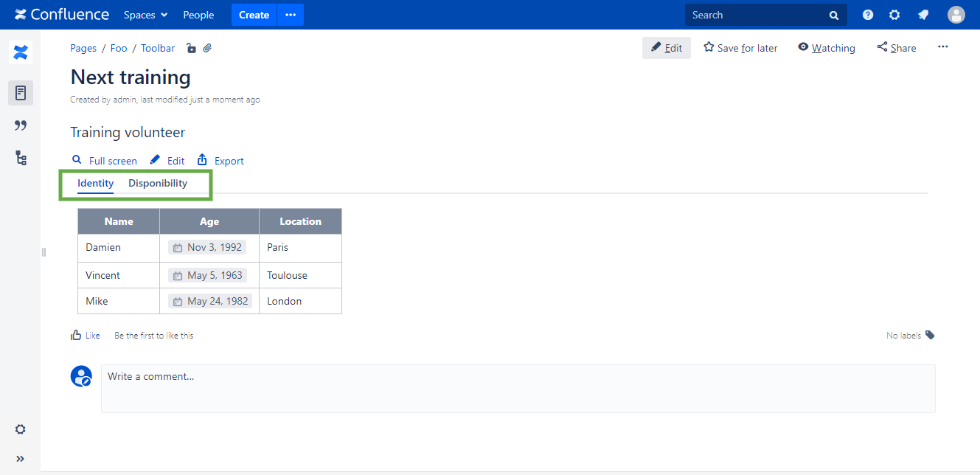980x475 pixels.
Task: Switch to the Disponibility tab
Action: (x=158, y=184)
